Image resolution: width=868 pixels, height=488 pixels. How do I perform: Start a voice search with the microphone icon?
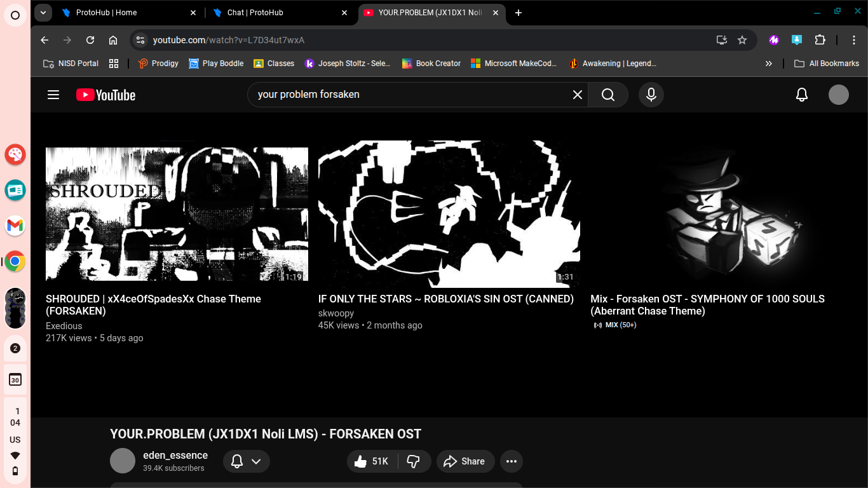pyautogui.click(x=651, y=94)
